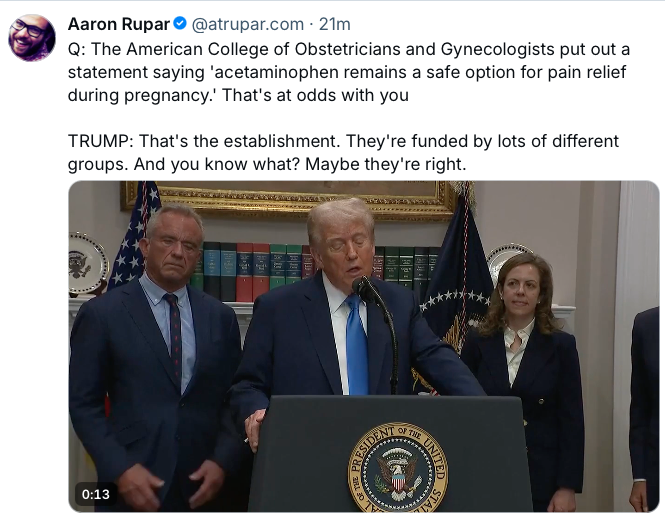Play the embedded press conference video
Viewport: 665px width, 519px height.
pos(364,346)
